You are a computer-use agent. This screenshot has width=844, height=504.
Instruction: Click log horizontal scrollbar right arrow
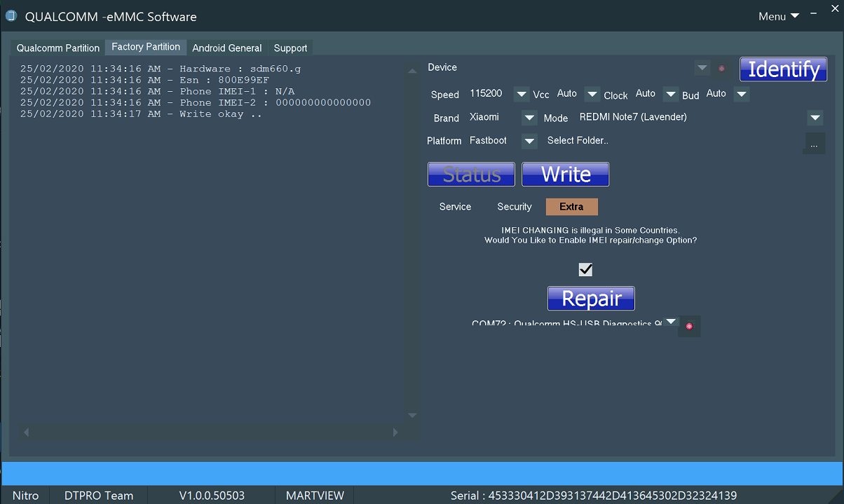(x=395, y=433)
